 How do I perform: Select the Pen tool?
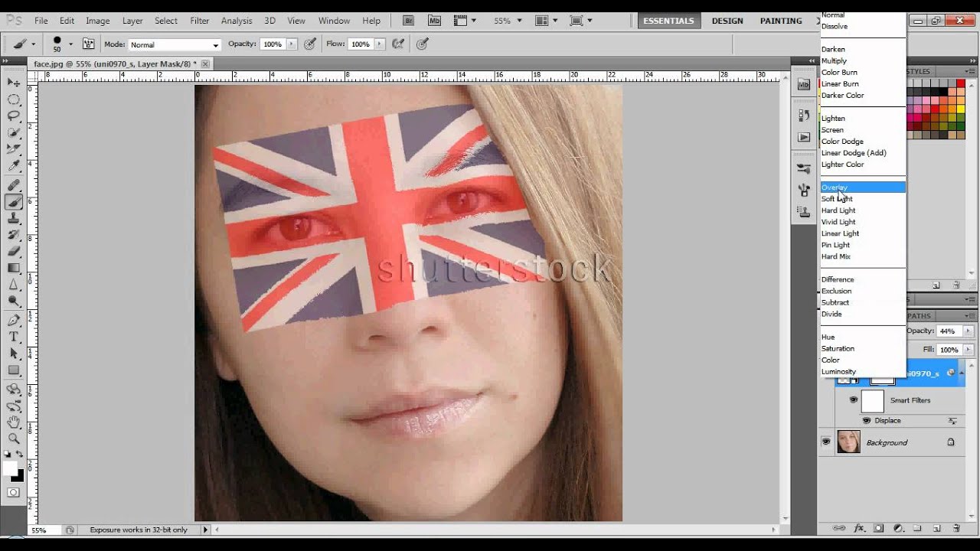coord(14,321)
